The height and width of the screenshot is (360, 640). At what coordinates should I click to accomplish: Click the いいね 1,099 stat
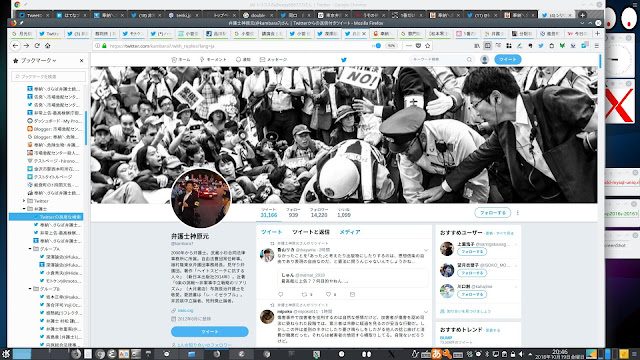[344, 213]
